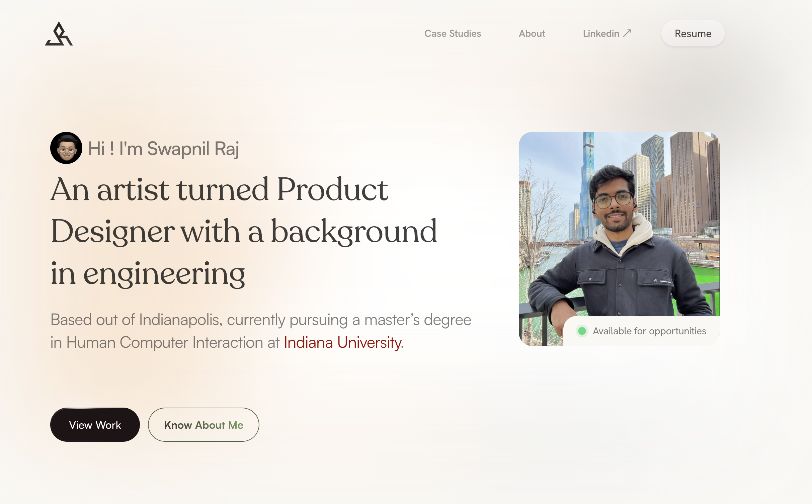Open the Linkedin nav link

point(606,33)
